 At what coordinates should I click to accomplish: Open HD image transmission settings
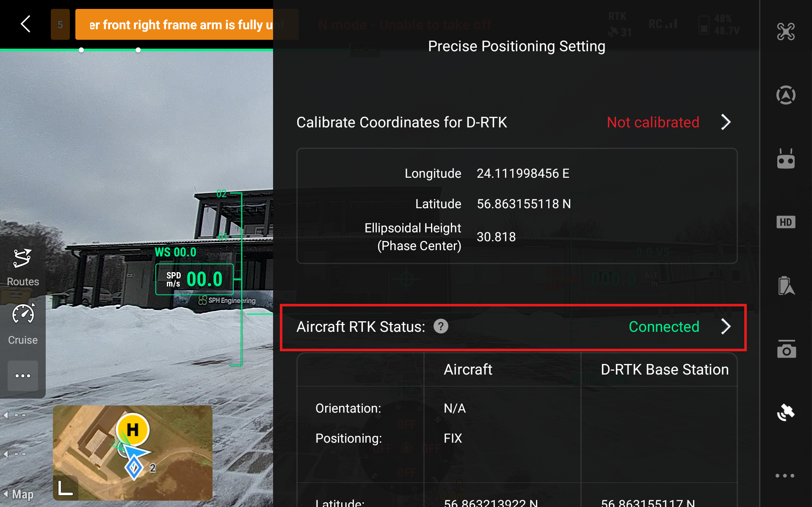point(786,222)
